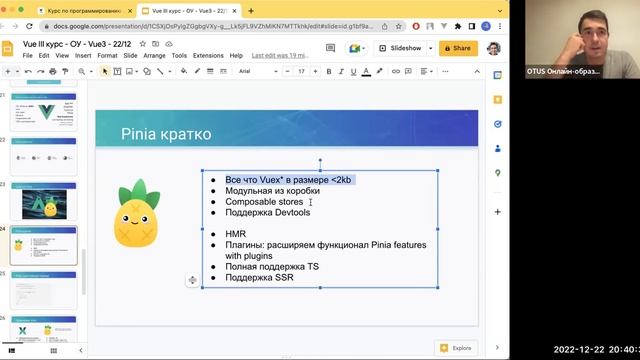Open the Align text dropdown
The image size is (640, 360).
tap(426, 71)
